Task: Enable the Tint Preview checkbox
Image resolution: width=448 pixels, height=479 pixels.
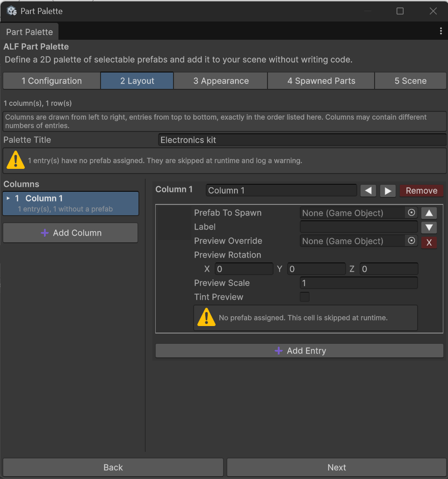Action: (304, 297)
